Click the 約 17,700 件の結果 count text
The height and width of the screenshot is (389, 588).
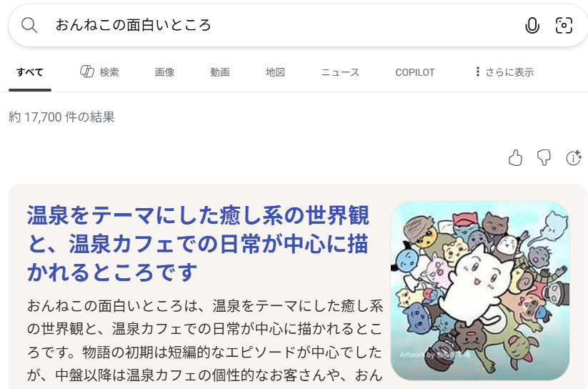[61, 117]
